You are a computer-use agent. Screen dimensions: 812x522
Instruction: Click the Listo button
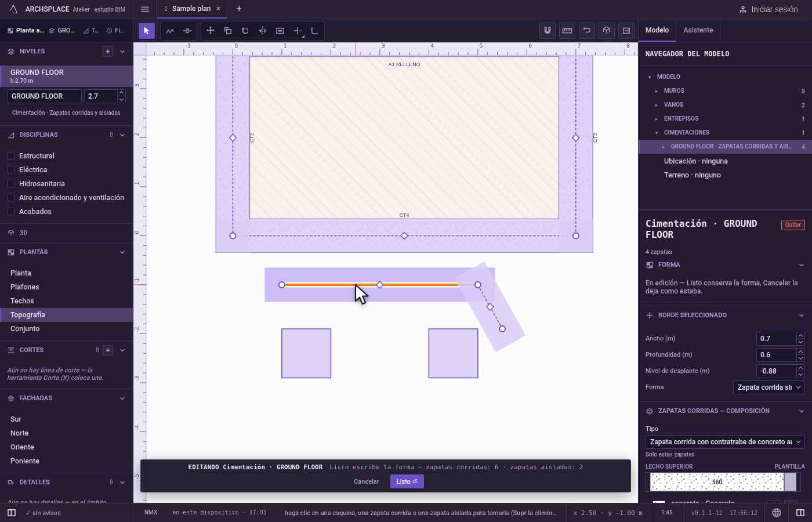[407, 481]
